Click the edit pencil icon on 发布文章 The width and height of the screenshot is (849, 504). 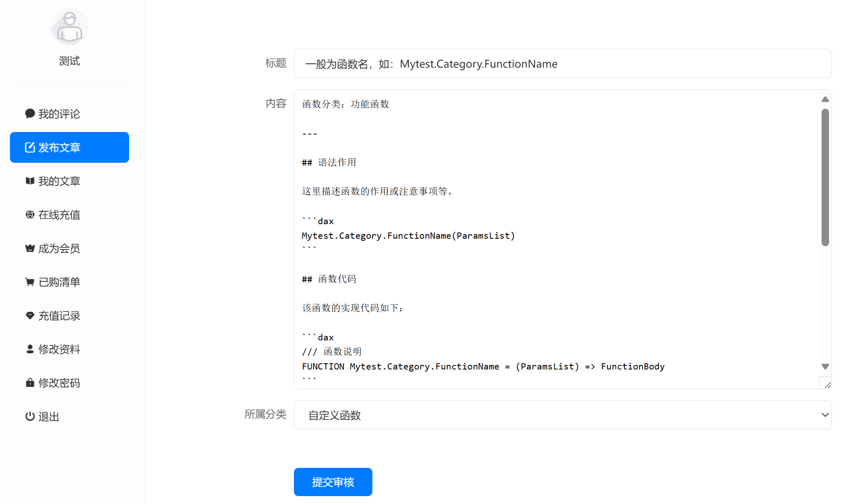point(30,147)
